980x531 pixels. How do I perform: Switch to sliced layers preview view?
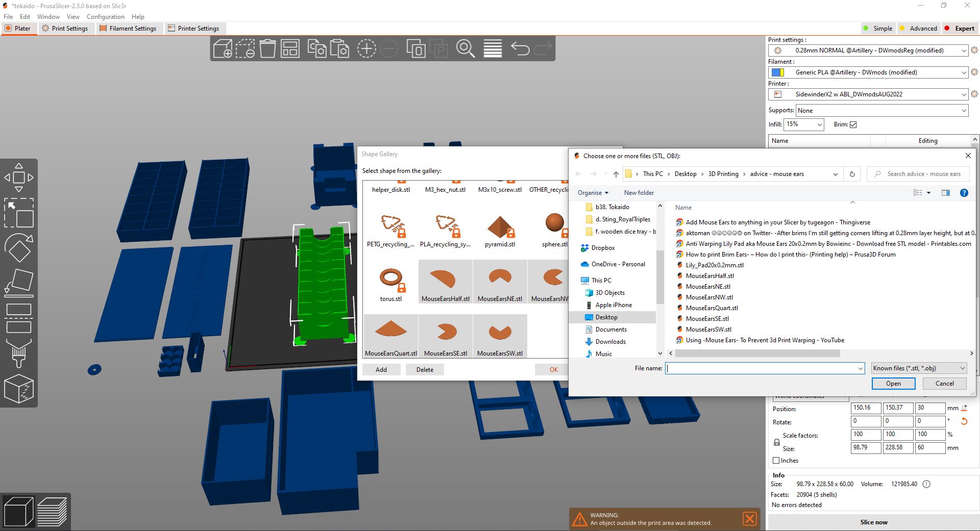click(x=52, y=512)
